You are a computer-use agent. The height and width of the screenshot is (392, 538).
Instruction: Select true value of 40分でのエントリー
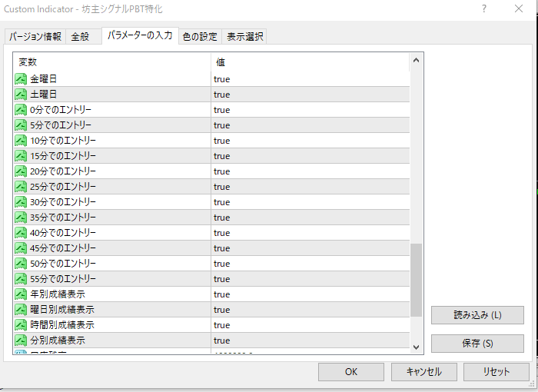221,233
